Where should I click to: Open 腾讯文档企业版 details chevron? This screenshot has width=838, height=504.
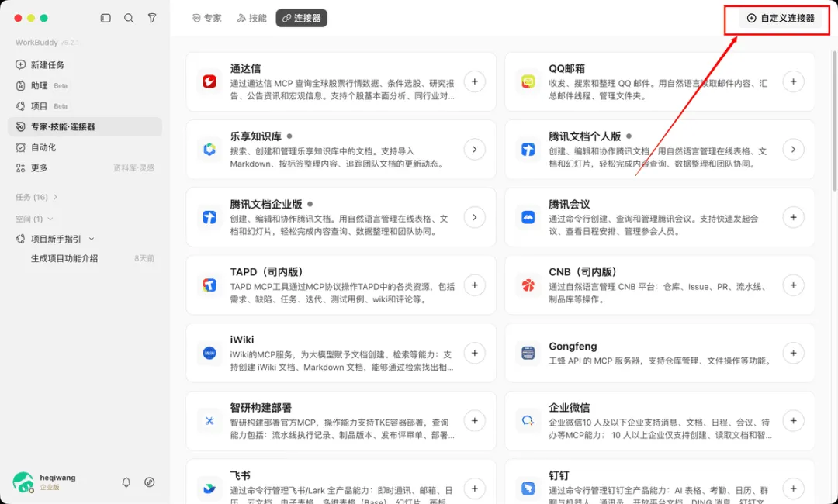[x=475, y=217]
